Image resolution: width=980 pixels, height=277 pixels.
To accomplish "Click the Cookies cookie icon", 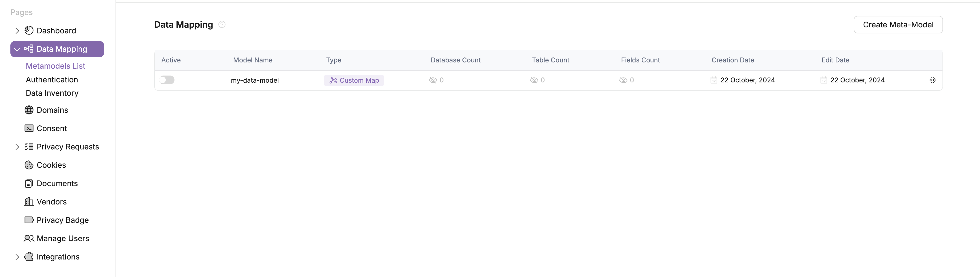I will tap(29, 165).
